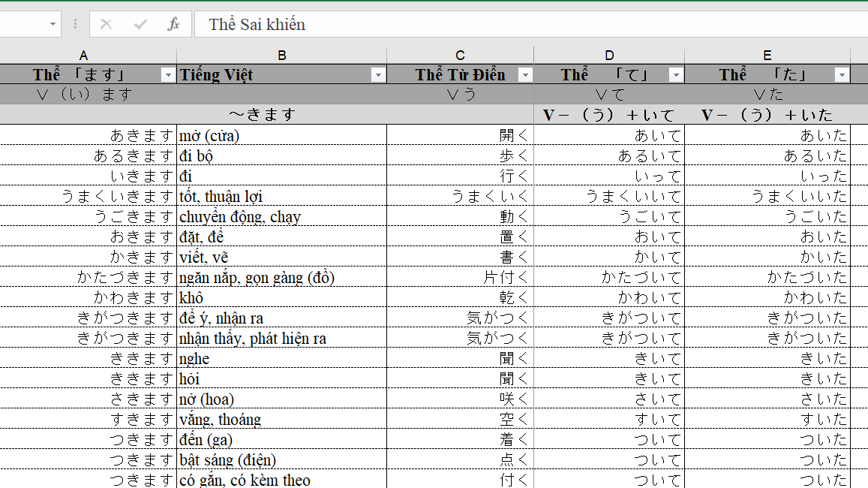
Task: Select the cell containing 'mở (cửa)'
Action: [281, 135]
